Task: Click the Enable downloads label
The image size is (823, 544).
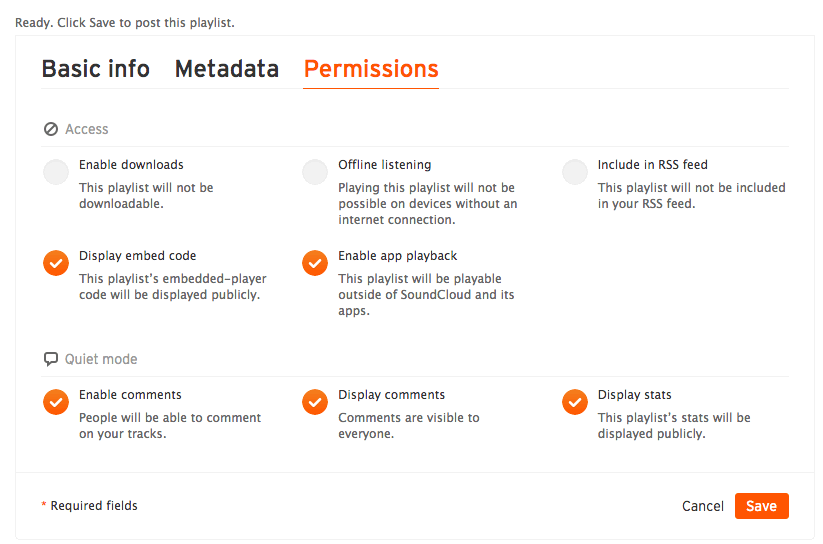Action: point(131,165)
